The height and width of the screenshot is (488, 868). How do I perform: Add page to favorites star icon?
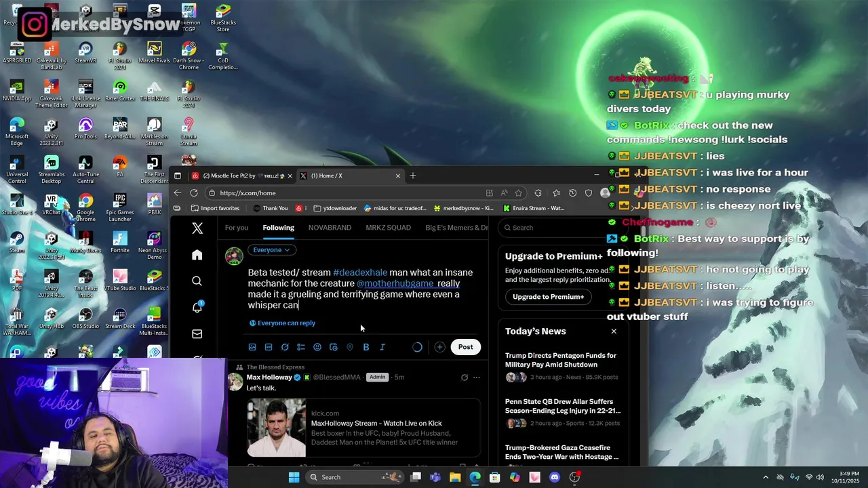point(519,192)
